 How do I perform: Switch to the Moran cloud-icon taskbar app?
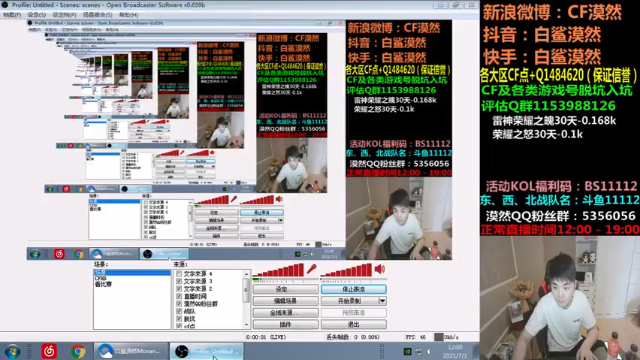(131, 351)
